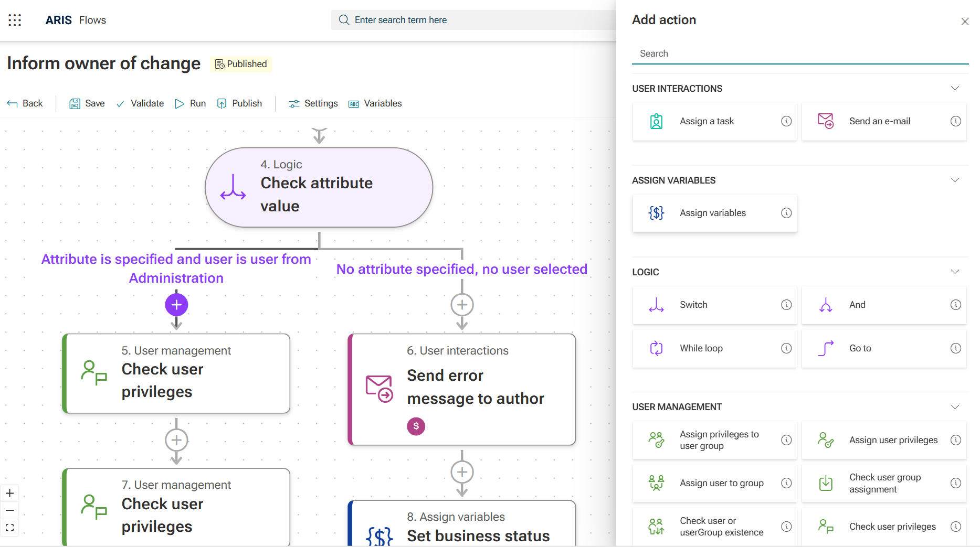Collapse the User Management section
The width and height of the screenshot is (980, 547).
[x=955, y=407]
